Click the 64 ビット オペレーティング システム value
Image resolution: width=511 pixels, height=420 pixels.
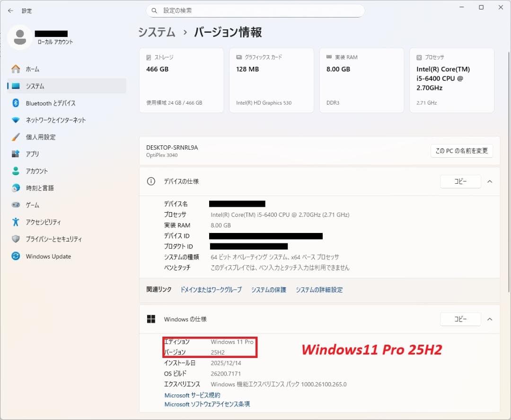[x=275, y=257]
